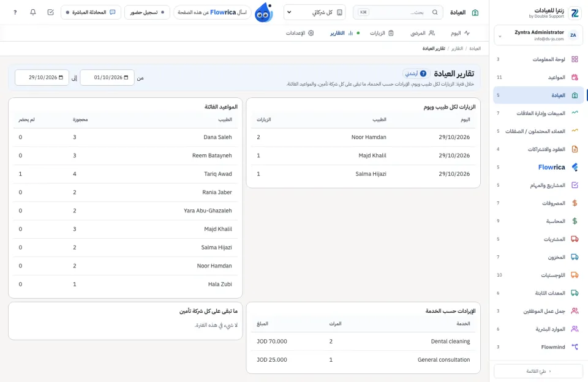This screenshot has width=588, height=382.
Task: Open contracts and subscriptions document icon
Action: pyautogui.click(x=575, y=149)
